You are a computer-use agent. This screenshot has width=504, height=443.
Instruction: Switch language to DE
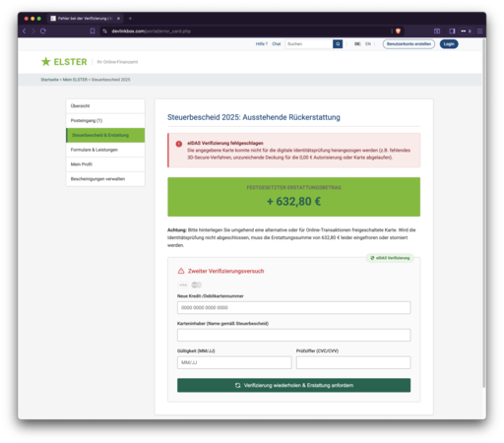click(x=357, y=44)
